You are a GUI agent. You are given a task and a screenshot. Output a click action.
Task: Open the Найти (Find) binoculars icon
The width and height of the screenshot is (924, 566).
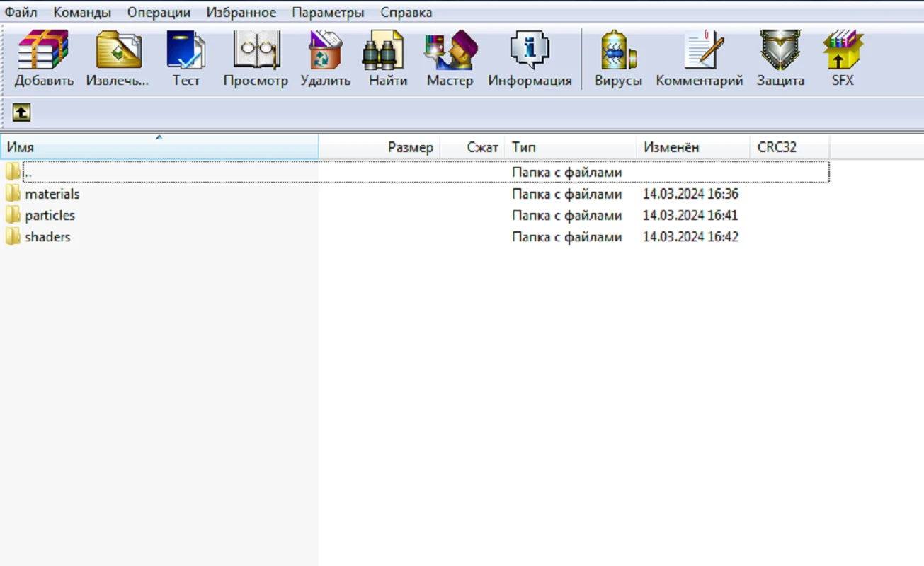383,50
